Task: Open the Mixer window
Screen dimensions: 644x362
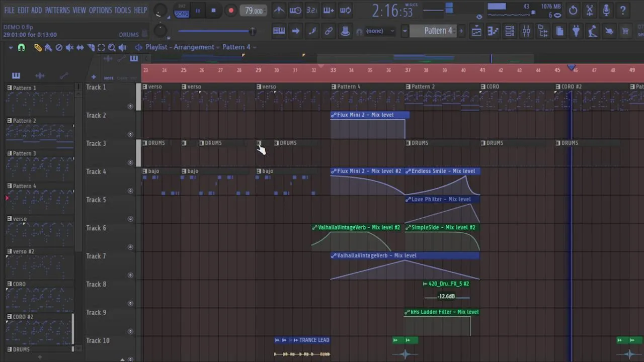Action: [x=526, y=31]
